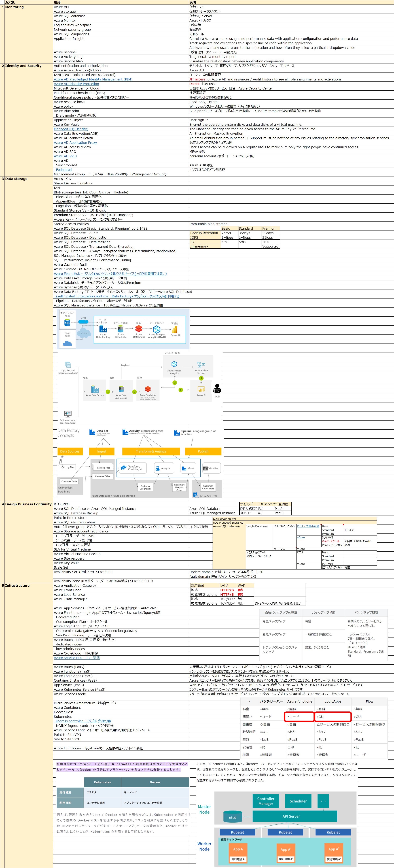Click the Pipeline logical group icon
The height and width of the screenshot is (868, 394).
177,433
